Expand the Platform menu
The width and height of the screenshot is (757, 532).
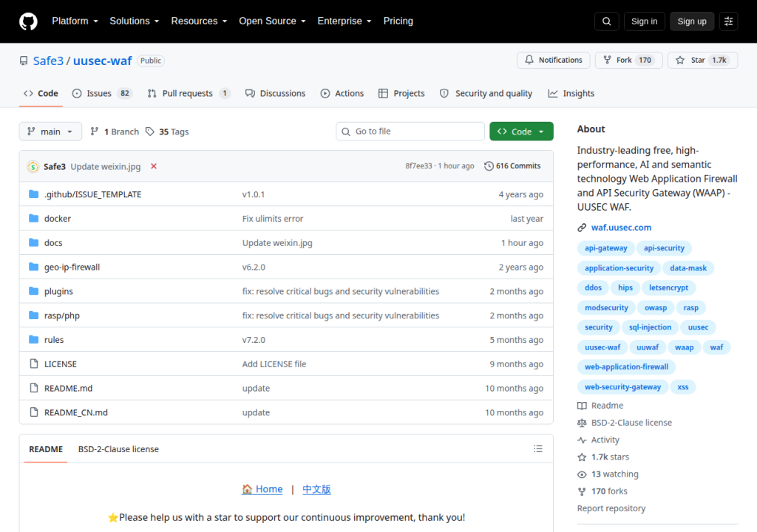pyautogui.click(x=75, y=21)
